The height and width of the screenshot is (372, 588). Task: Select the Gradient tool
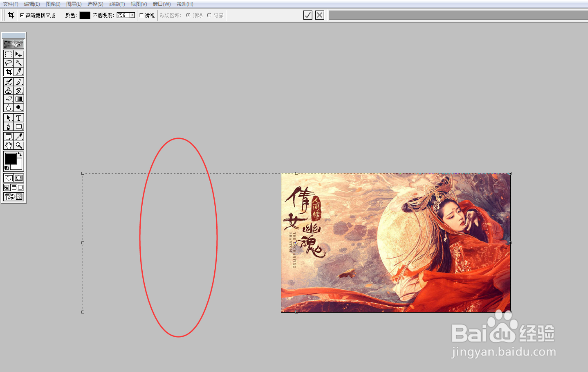[x=19, y=99]
